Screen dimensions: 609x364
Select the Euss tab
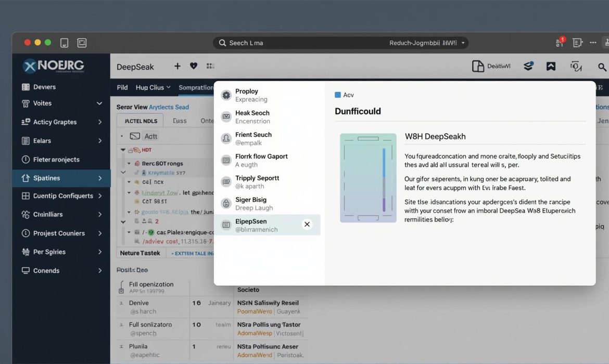click(180, 121)
